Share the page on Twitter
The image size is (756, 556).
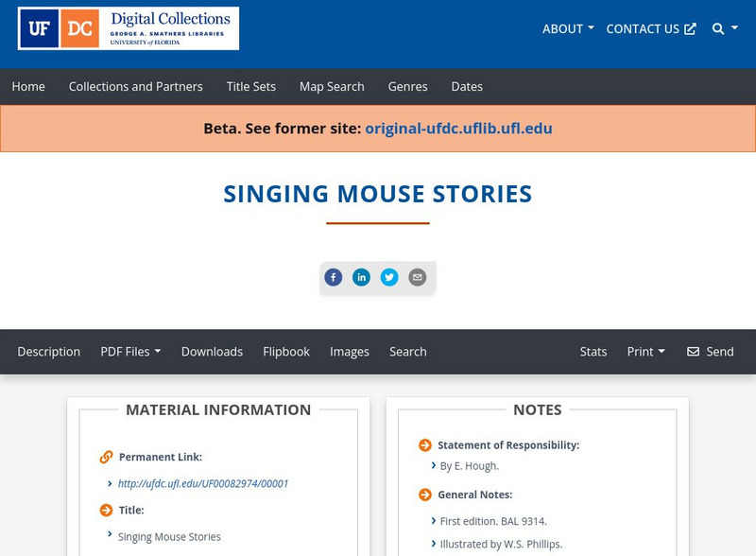click(x=390, y=277)
